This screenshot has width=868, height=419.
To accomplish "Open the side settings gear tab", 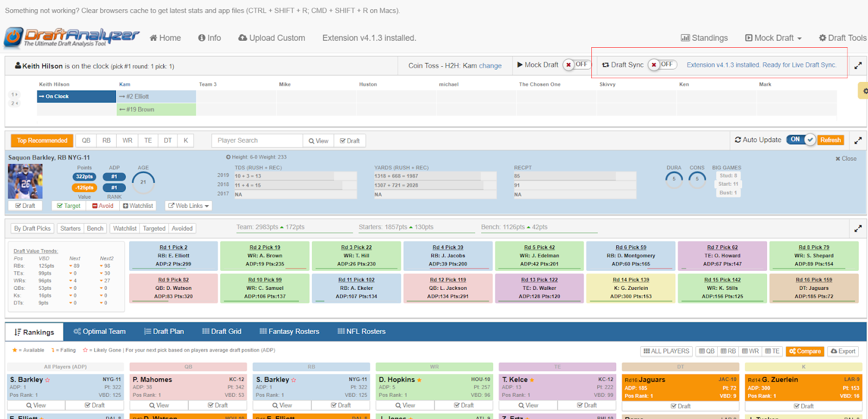I will pos(864,91).
